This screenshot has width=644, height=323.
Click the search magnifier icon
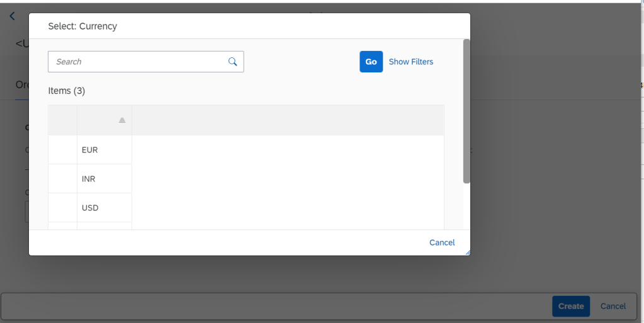point(232,62)
